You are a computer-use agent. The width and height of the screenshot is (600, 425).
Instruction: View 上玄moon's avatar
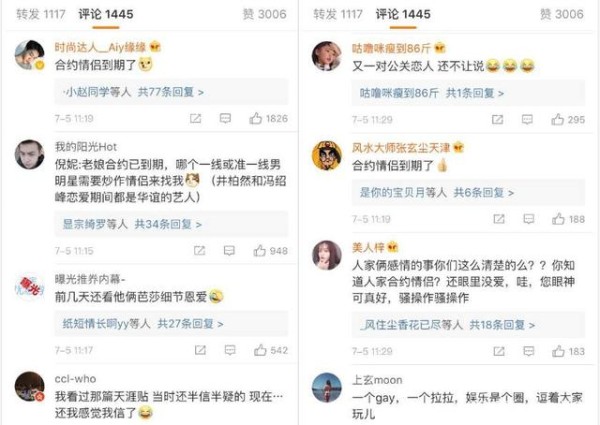pyautogui.click(x=326, y=388)
